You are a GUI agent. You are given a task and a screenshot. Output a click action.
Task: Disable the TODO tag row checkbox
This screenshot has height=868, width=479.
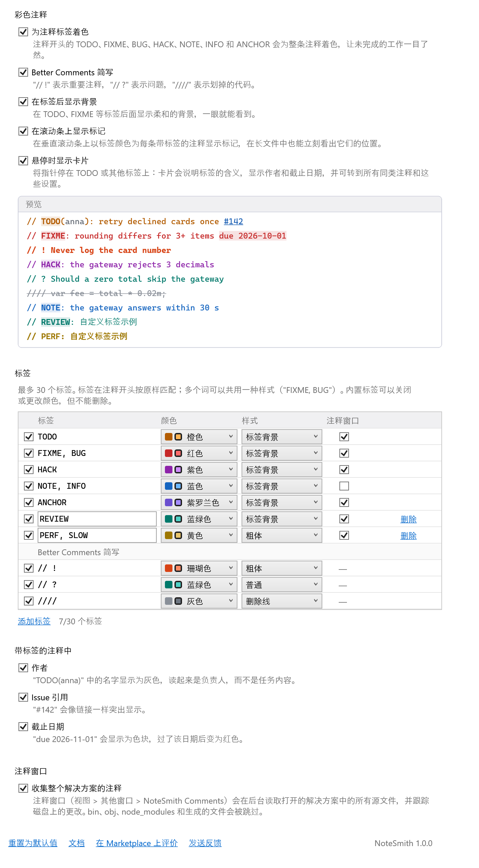coord(29,437)
